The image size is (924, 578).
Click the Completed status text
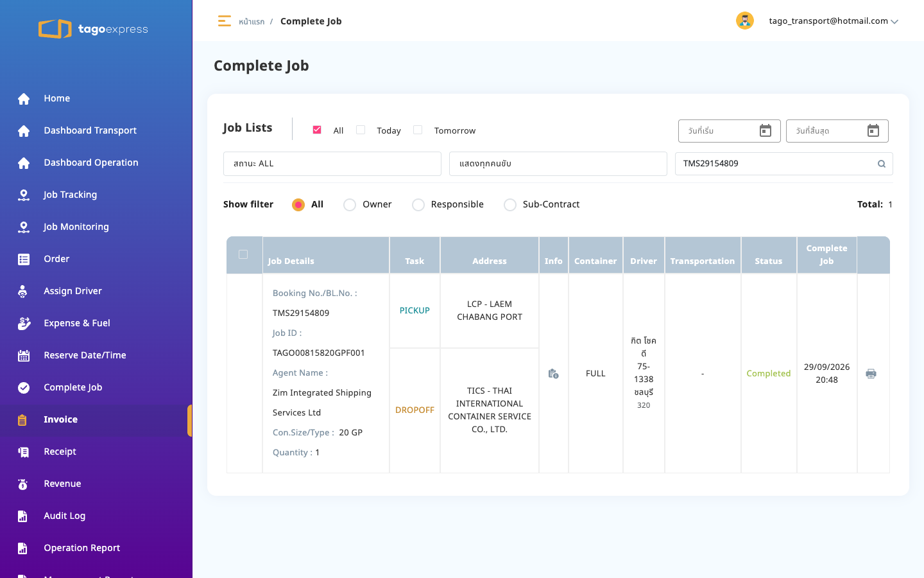[769, 374]
